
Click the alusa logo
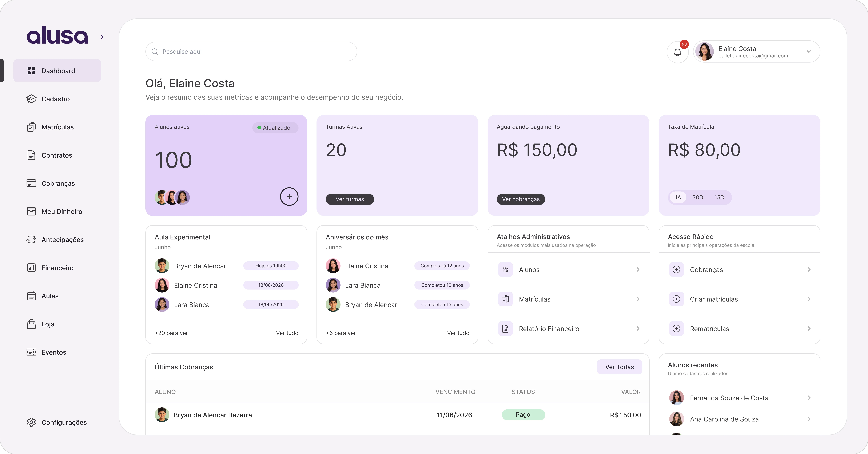click(57, 35)
